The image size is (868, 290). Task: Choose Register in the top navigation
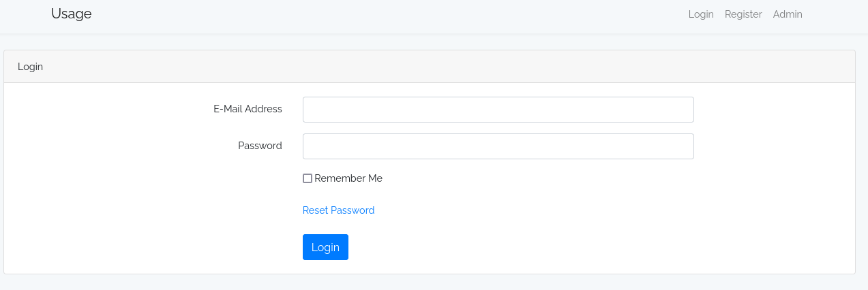(x=743, y=14)
